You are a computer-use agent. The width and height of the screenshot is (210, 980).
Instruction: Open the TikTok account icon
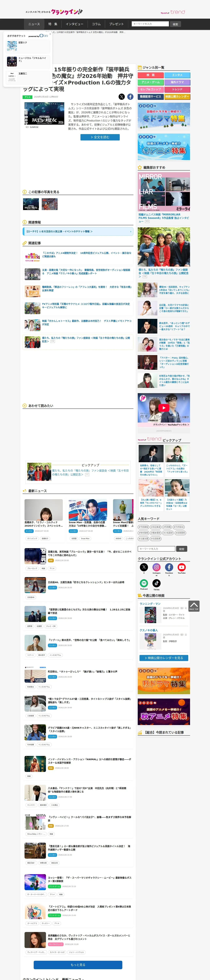tap(157, 583)
